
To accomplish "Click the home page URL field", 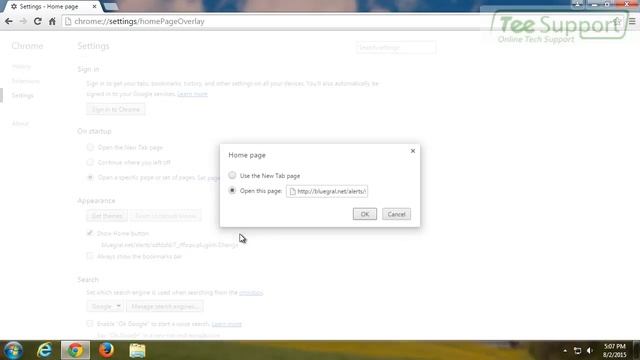I will click(x=327, y=191).
